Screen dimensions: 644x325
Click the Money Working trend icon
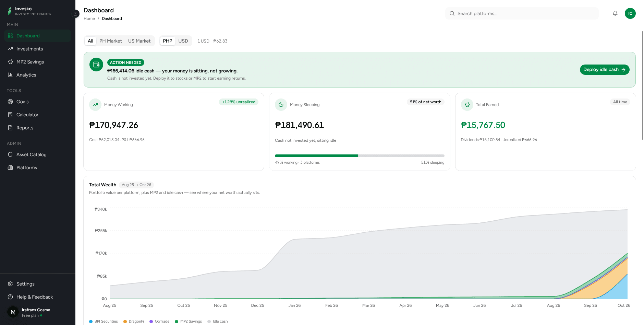(95, 105)
